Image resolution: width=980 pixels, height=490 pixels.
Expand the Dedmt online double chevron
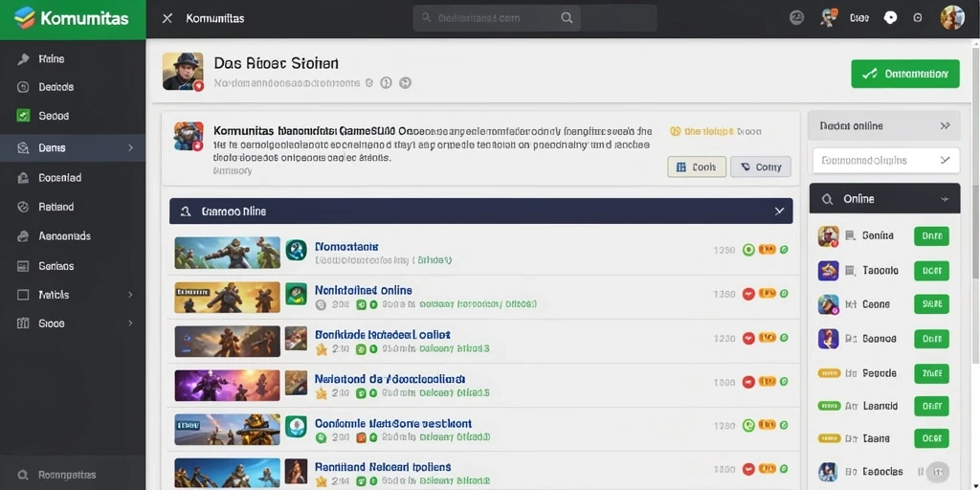945,125
